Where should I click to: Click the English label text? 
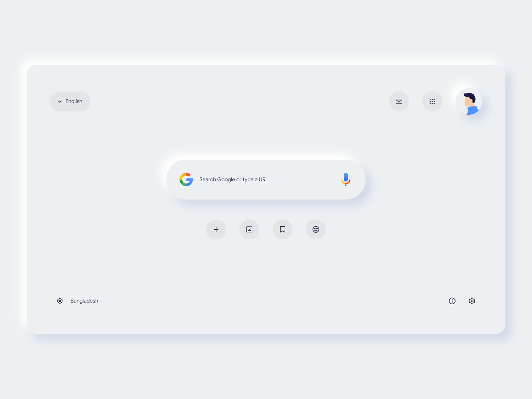(x=74, y=101)
